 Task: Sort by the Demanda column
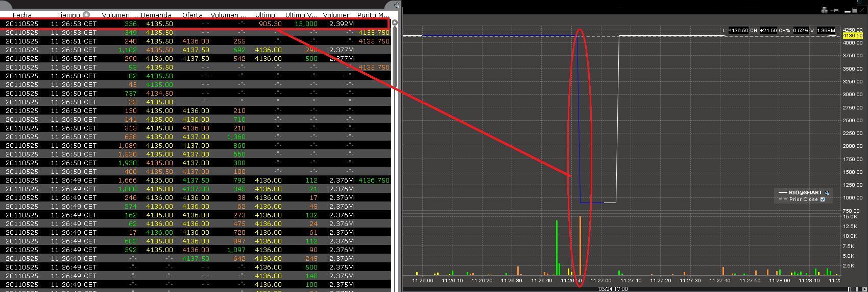tap(156, 15)
